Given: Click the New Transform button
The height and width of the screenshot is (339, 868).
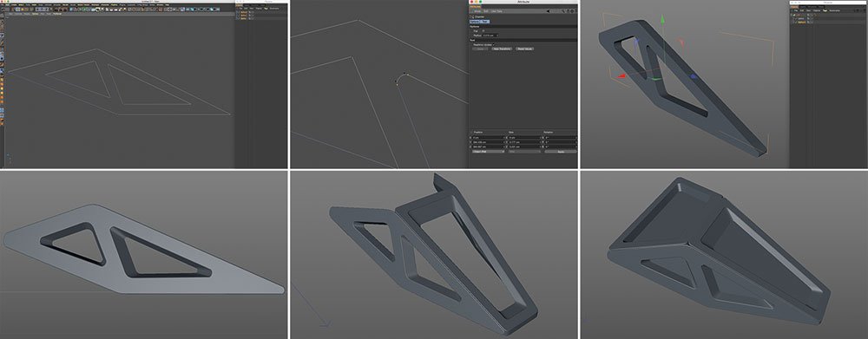Looking at the screenshot, I should coord(502,49).
